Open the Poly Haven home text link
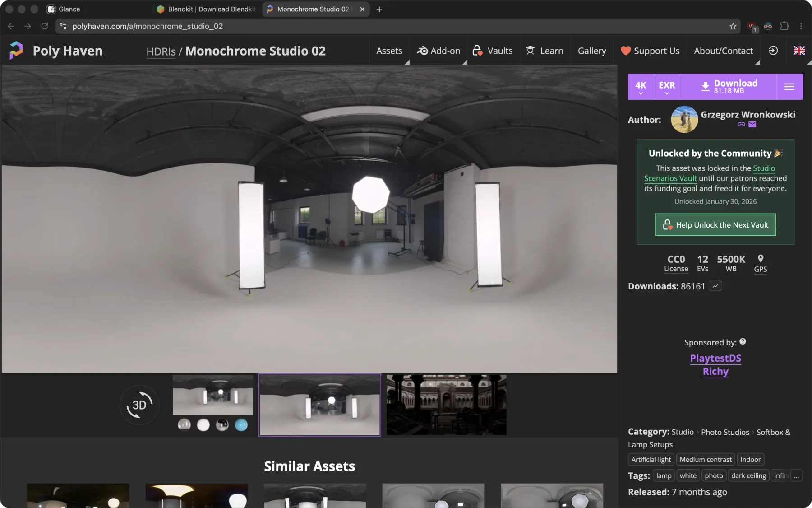Screen dimensions: 812x508 (x=68, y=51)
